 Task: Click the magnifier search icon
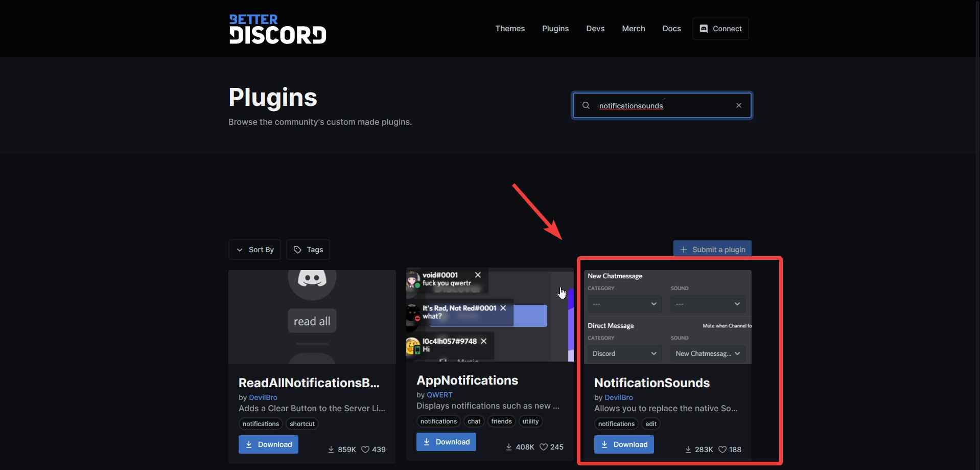pos(586,105)
